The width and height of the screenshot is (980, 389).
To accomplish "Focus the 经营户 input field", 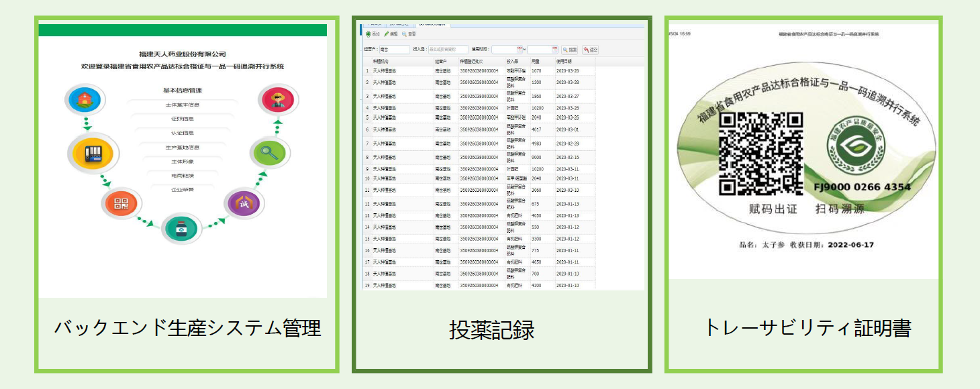I will point(394,49).
